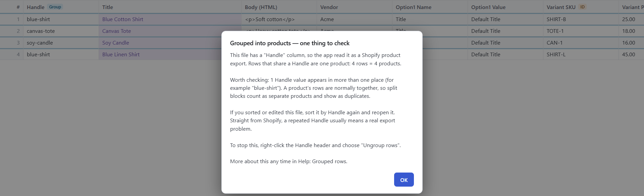Click the Soy Candle title cell

tap(160, 43)
